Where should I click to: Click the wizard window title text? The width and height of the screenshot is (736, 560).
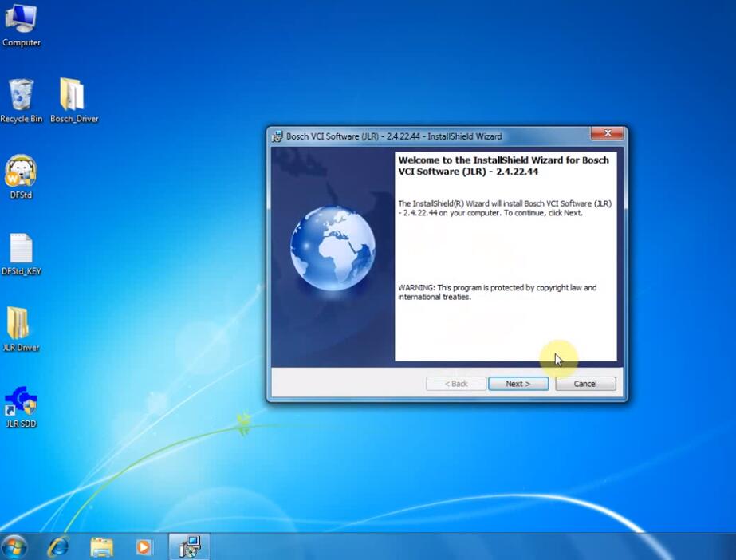point(394,136)
